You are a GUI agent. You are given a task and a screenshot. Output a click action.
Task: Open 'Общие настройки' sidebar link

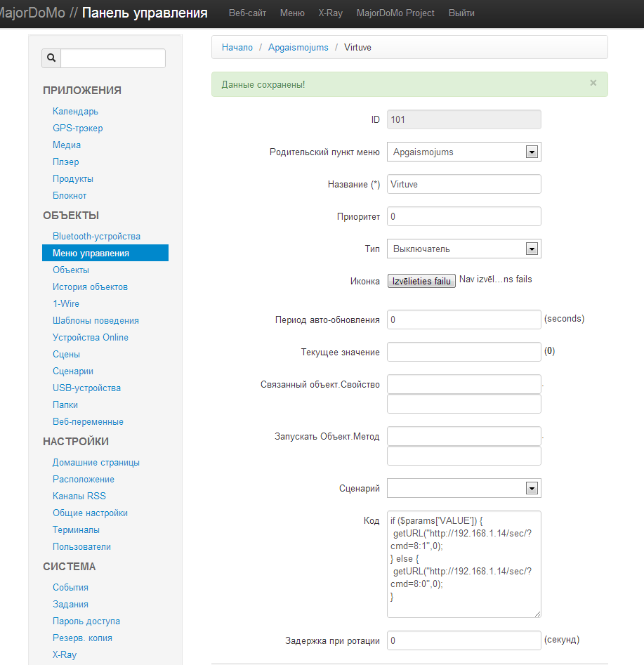pyautogui.click(x=90, y=513)
